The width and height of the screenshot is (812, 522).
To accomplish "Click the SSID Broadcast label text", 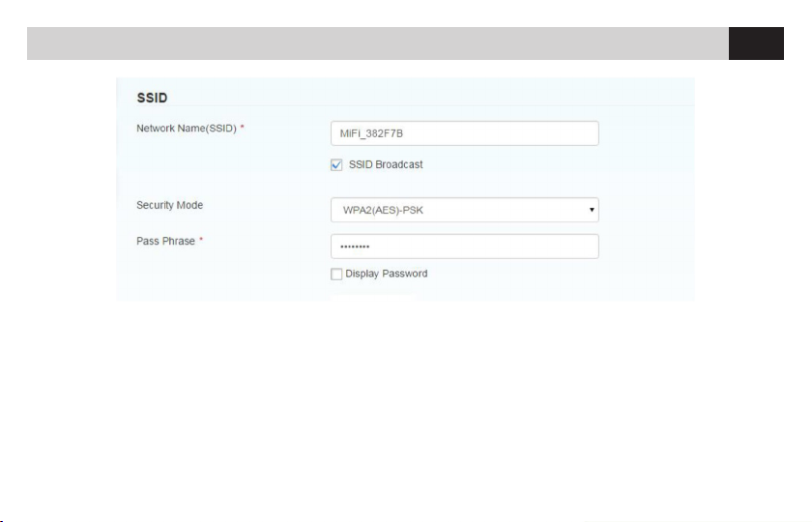I will click(x=386, y=165).
